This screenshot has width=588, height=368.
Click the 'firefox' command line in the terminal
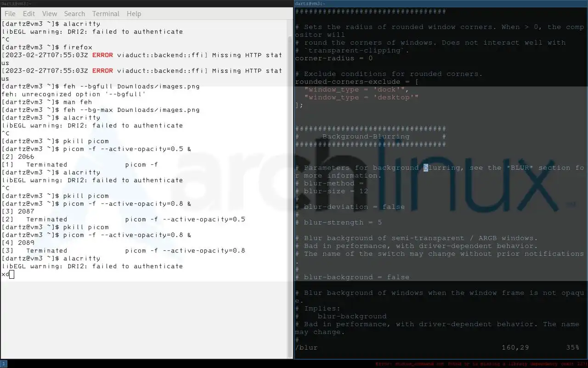pos(47,47)
